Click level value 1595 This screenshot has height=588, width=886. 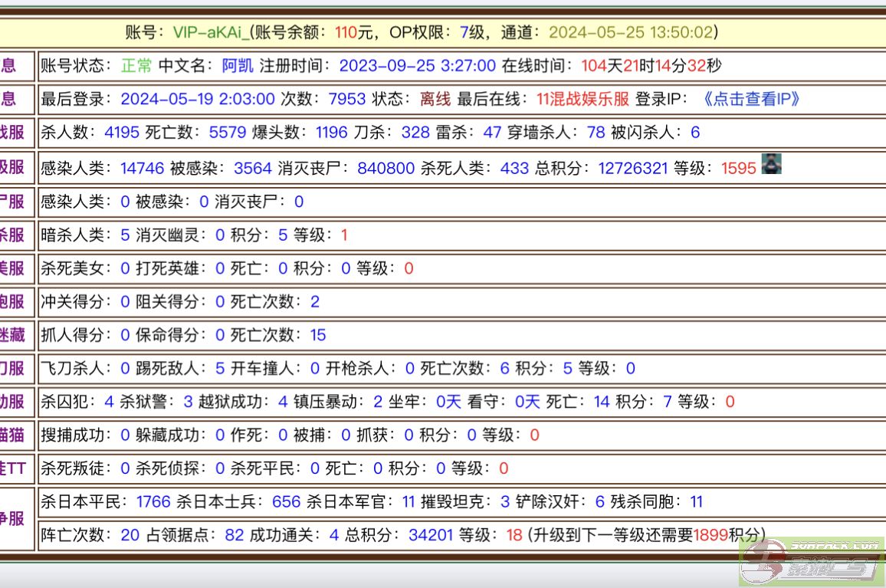[739, 168]
